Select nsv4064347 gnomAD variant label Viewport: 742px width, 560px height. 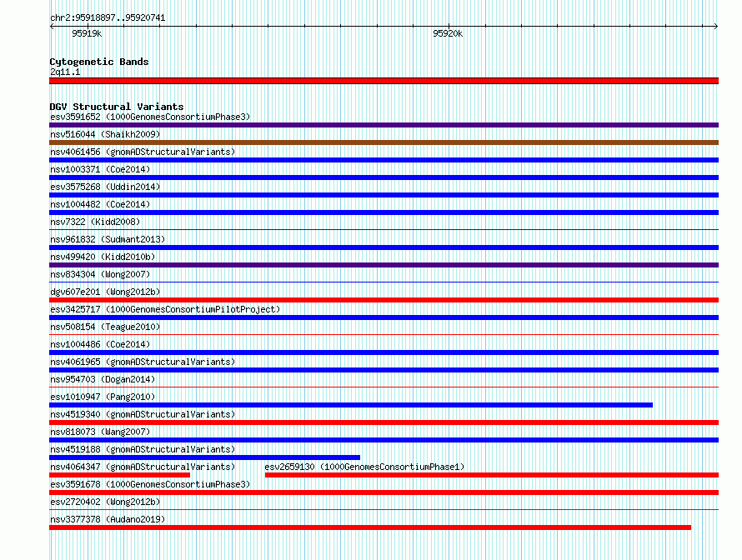pos(143,467)
